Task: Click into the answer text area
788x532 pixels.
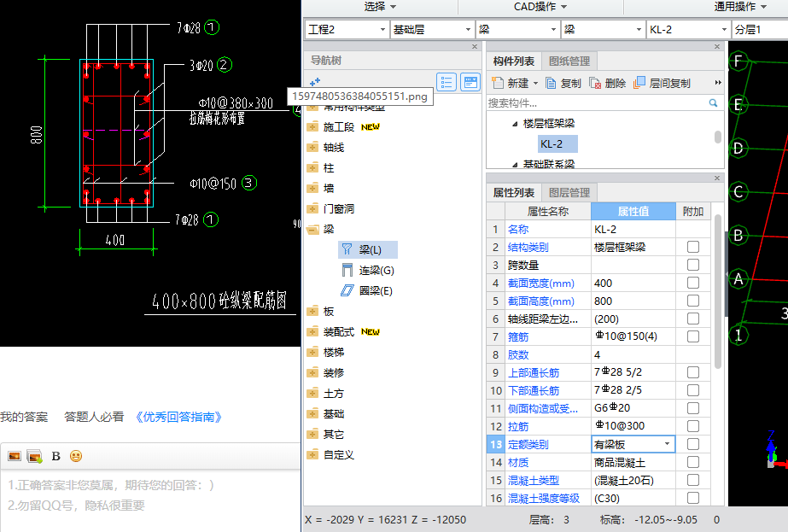Action: [151, 500]
